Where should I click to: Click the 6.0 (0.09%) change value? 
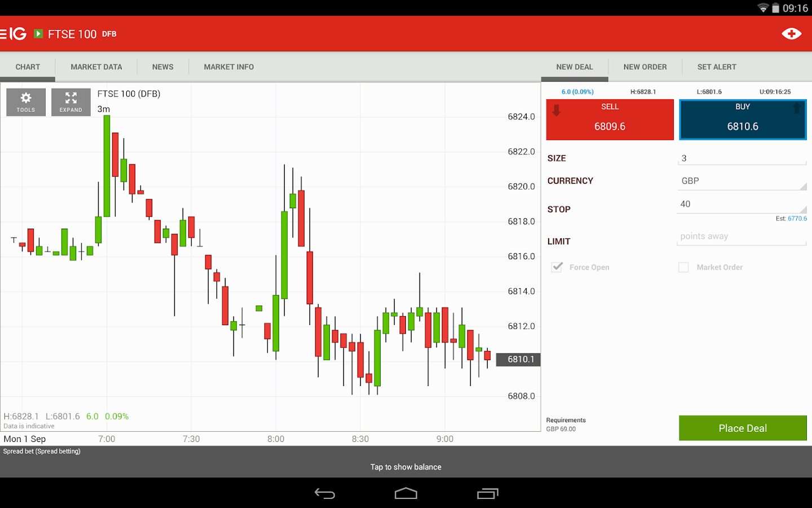click(x=577, y=91)
